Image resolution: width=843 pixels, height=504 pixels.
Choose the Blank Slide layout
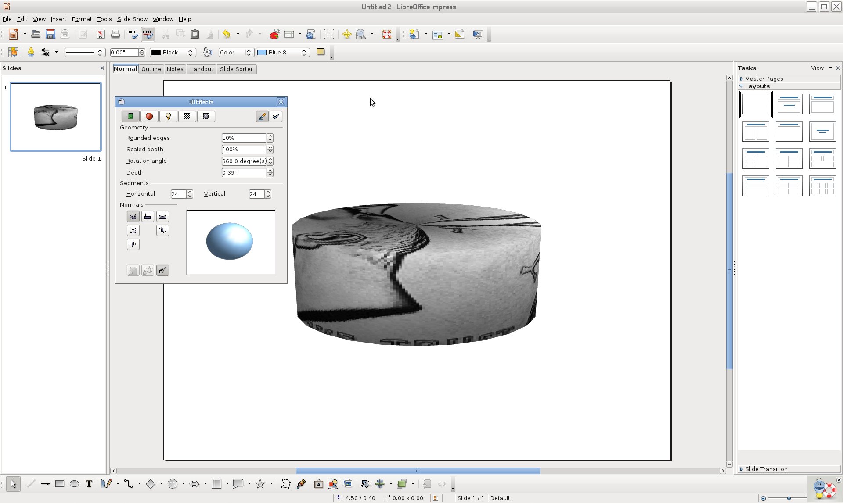tap(756, 104)
